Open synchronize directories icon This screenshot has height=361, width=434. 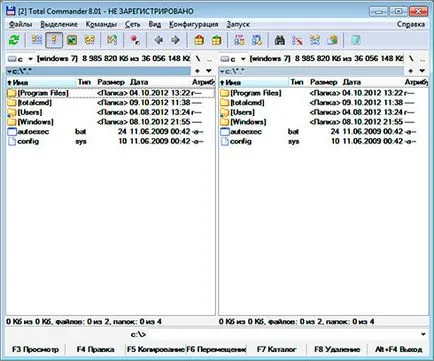315,40
